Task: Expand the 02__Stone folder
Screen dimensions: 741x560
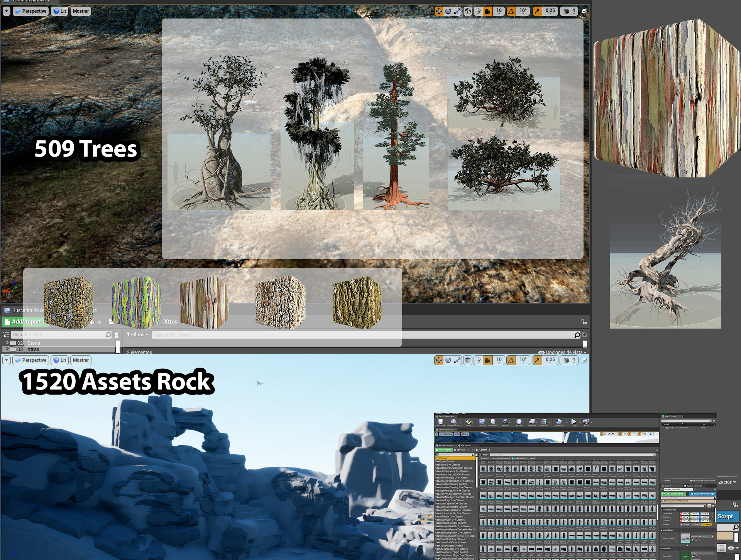Action: [7, 342]
